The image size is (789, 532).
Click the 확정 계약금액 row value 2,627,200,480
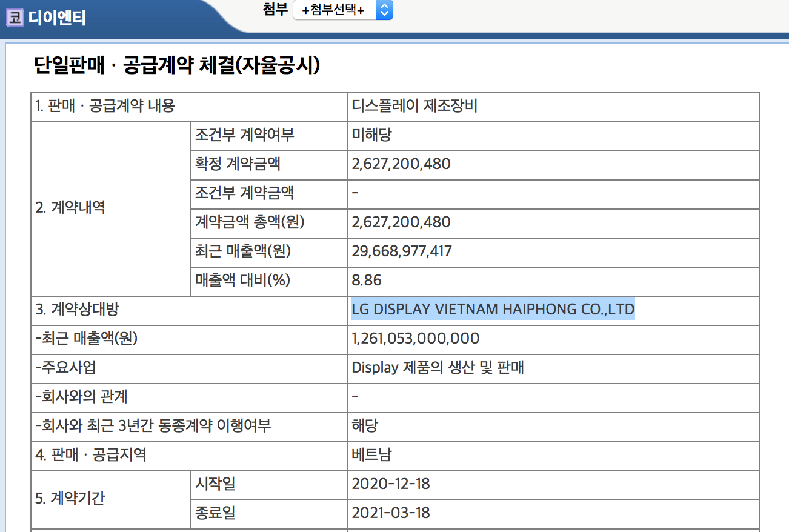(x=401, y=164)
